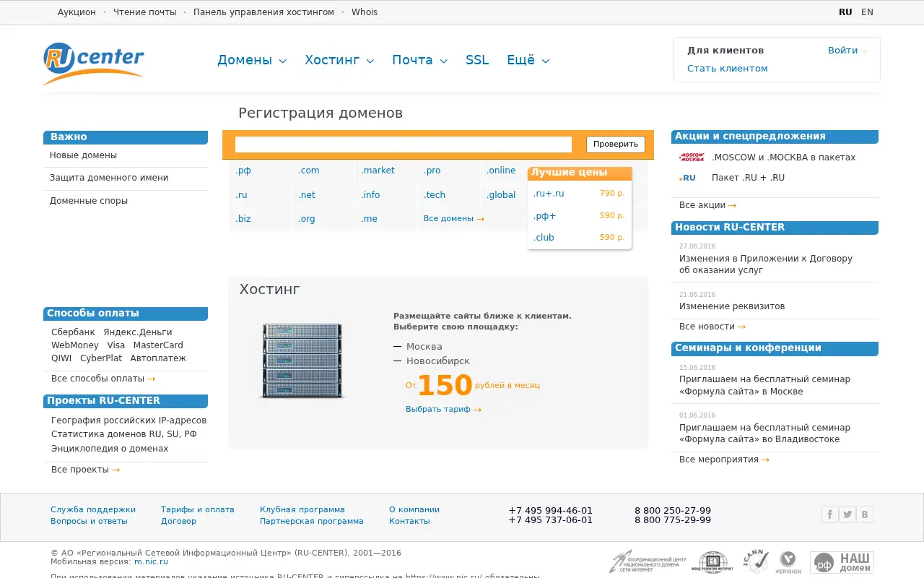Screen dimensions: 924x578
Task: Select the .рф domain zone
Action: 243,171
